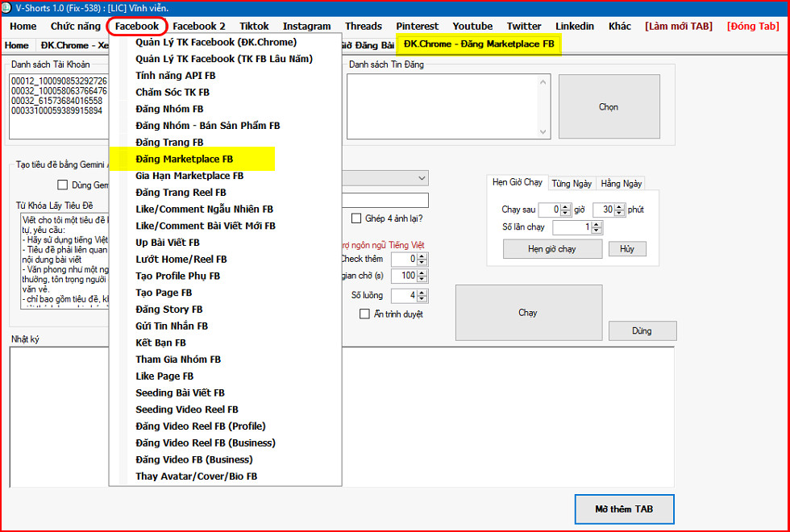Click the Hẹn giờ chạy button
This screenshot has height=532, width=790.
(x=552, y=249)
